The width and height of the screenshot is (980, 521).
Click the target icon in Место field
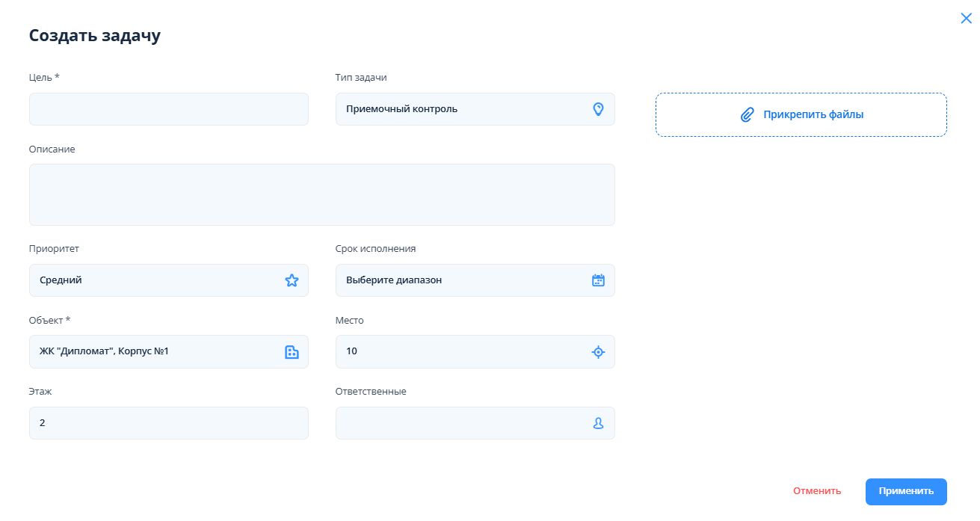point(598,352)
